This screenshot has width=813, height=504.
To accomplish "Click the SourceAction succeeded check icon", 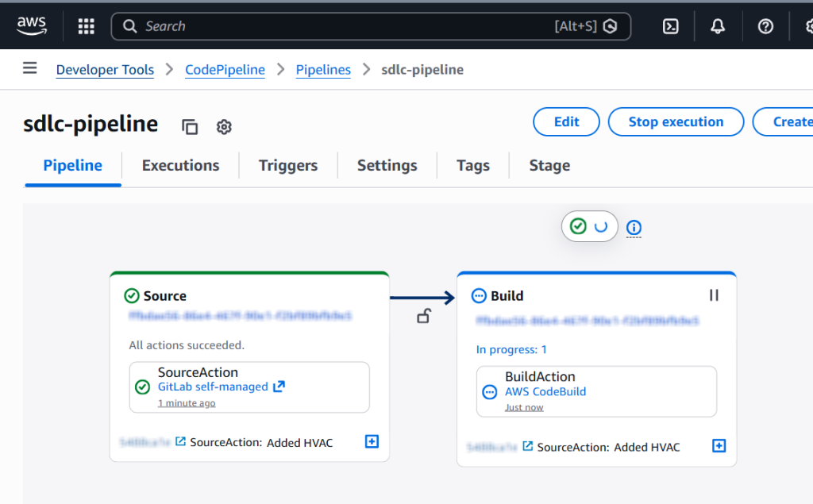I will coord(142,387).
